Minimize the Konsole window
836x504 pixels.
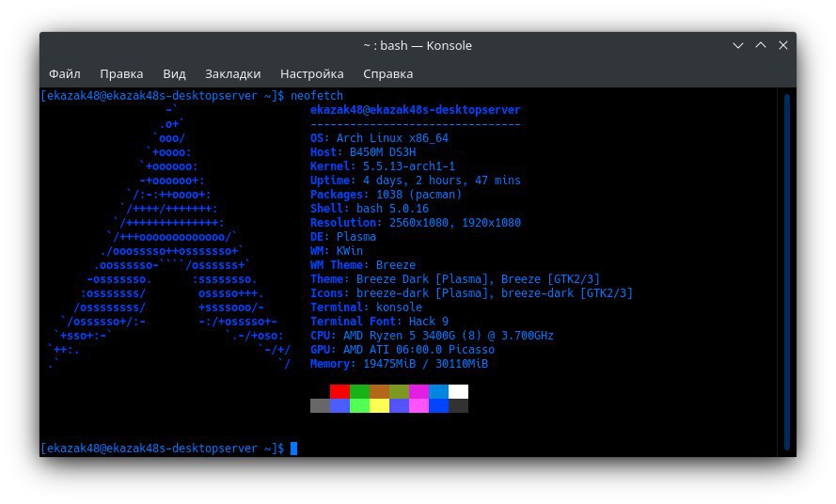738,45
